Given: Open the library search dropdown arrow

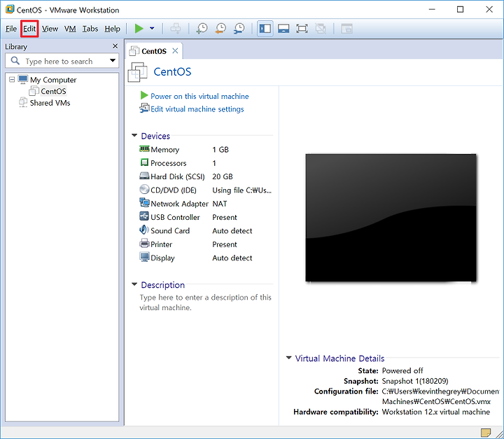Looking at the screenshot, I should tap(113, 60).
